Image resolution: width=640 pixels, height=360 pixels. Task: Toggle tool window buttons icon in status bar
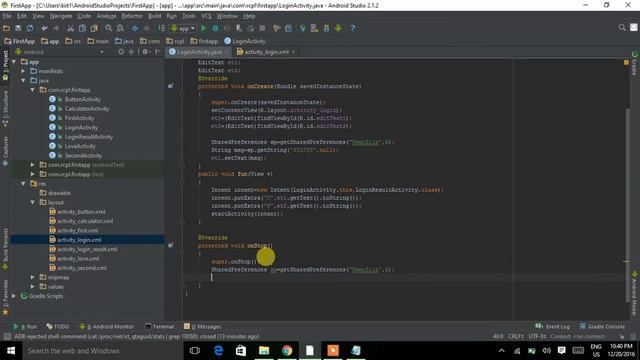click(7, 337)
